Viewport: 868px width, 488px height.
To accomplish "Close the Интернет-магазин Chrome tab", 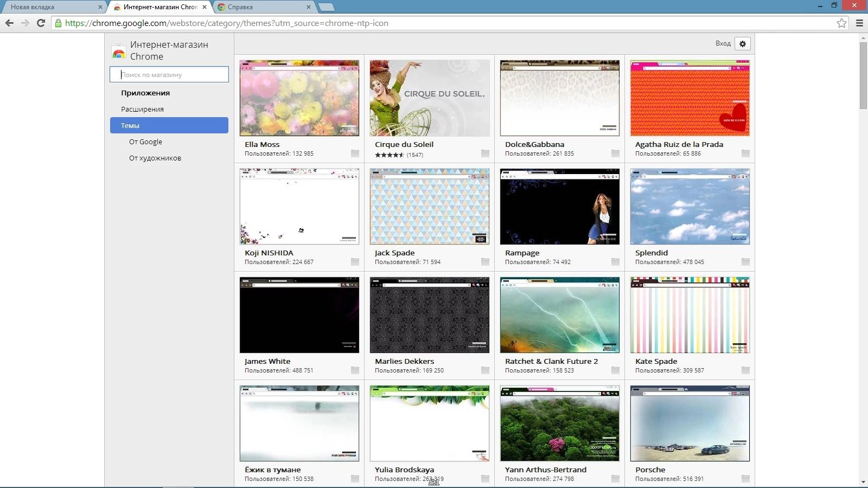I will pyautogui.click(x=205, y=7).
